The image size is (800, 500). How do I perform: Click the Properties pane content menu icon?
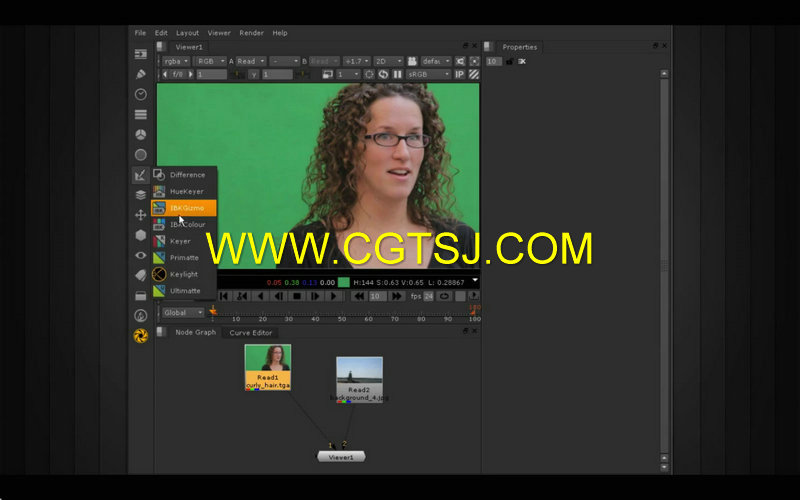pos(488,47)
